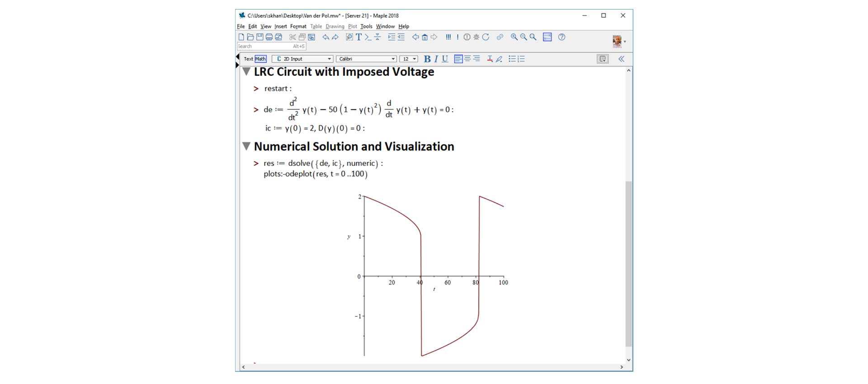
Task: Open the File menu
Action: [x=241, y=26]
